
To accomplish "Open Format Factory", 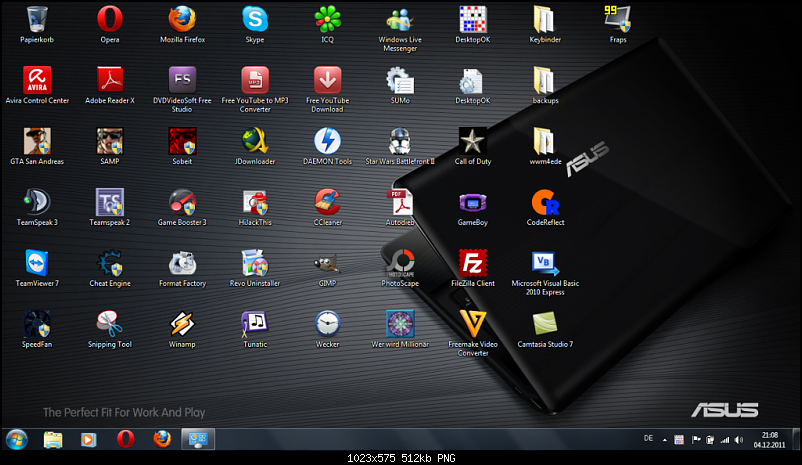I will click(182, 263).
